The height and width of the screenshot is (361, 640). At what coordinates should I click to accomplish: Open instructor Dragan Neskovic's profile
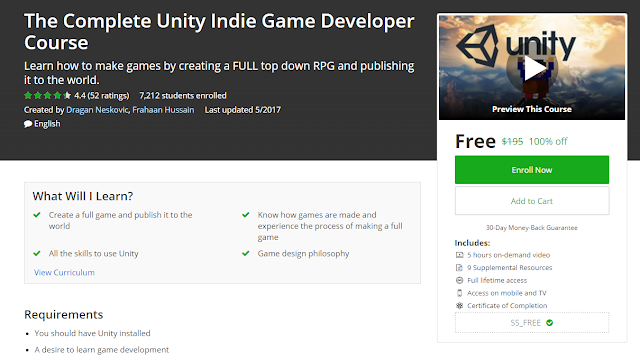(x=97, y=110)
